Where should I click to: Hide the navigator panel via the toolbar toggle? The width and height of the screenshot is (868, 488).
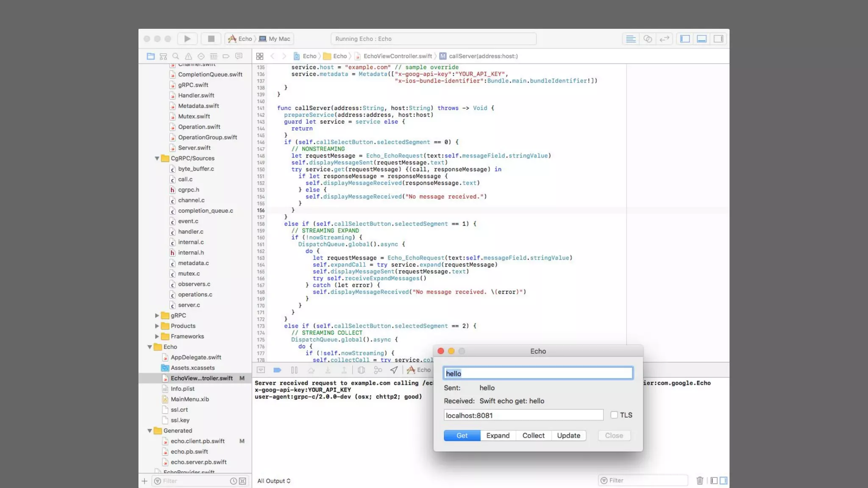pos(685,39)
